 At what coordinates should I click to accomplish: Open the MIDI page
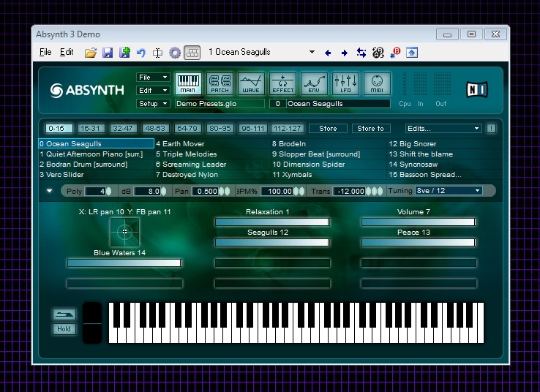[377, 84]
